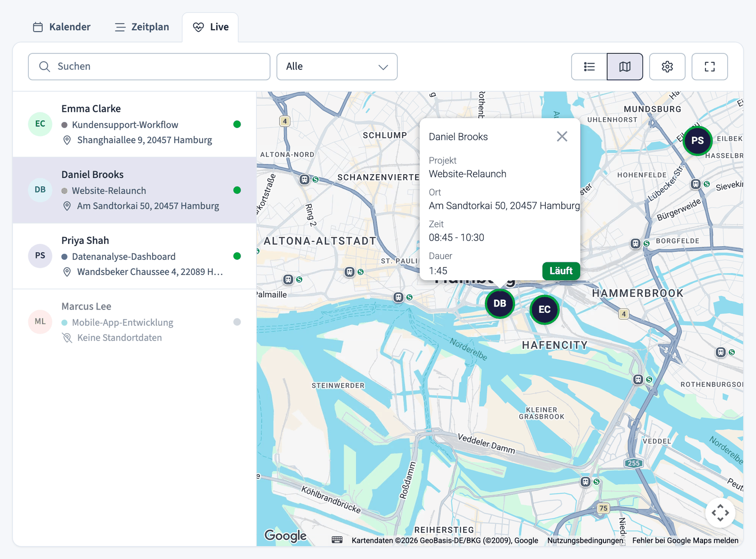Select the Live tab

(211, 27)
